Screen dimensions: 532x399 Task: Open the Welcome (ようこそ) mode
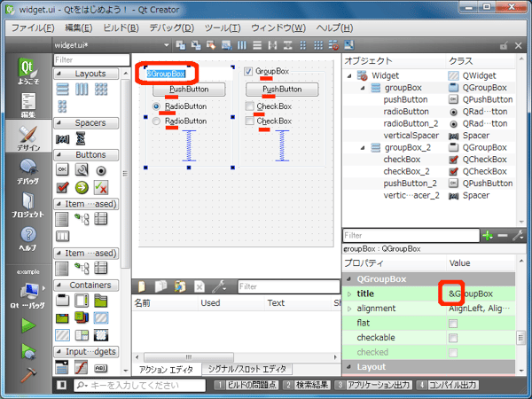pyautogui.click(x=27, y=72)
